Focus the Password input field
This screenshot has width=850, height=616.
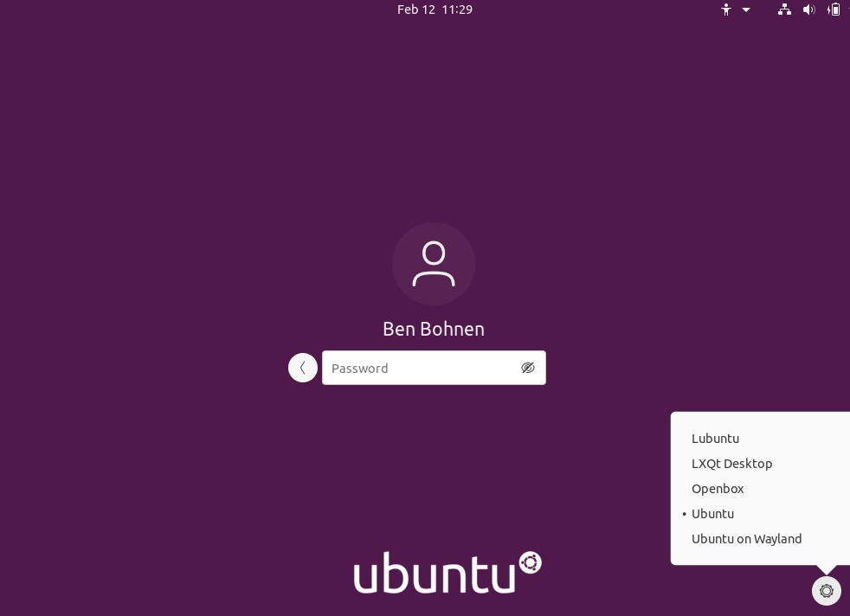point(420,368)
